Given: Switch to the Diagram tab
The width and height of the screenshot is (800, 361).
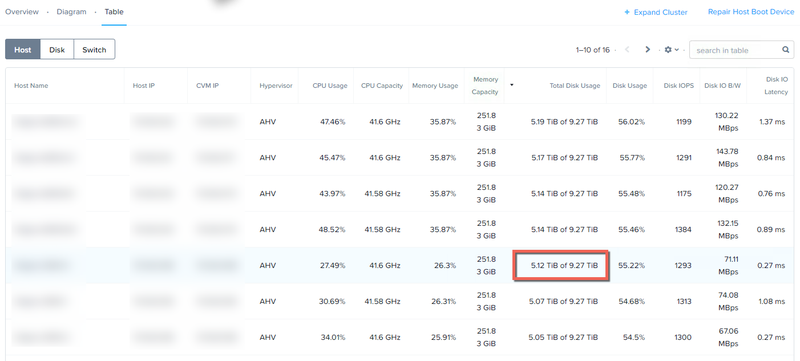Looking at the screenshot, I should [71, 12].
